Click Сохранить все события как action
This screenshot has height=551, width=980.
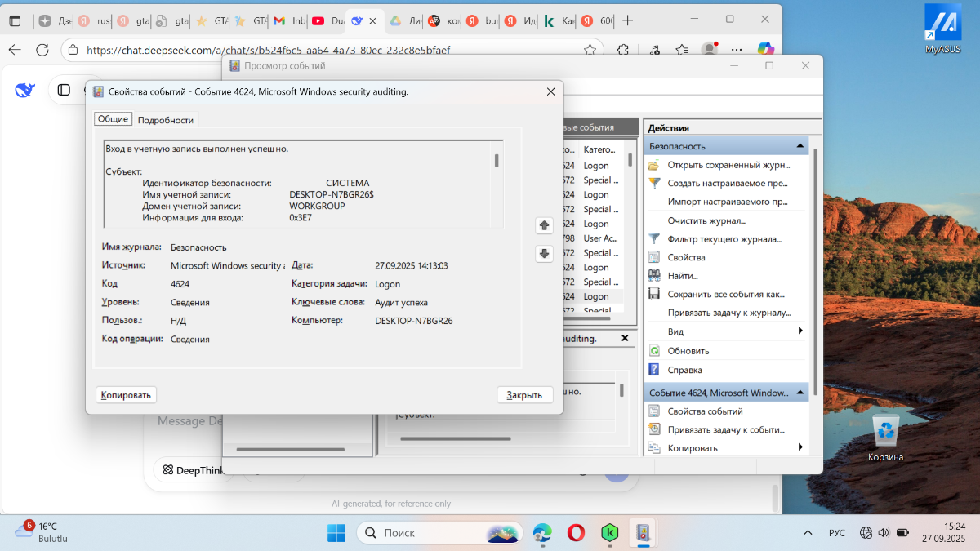click(x=725, y=295)
